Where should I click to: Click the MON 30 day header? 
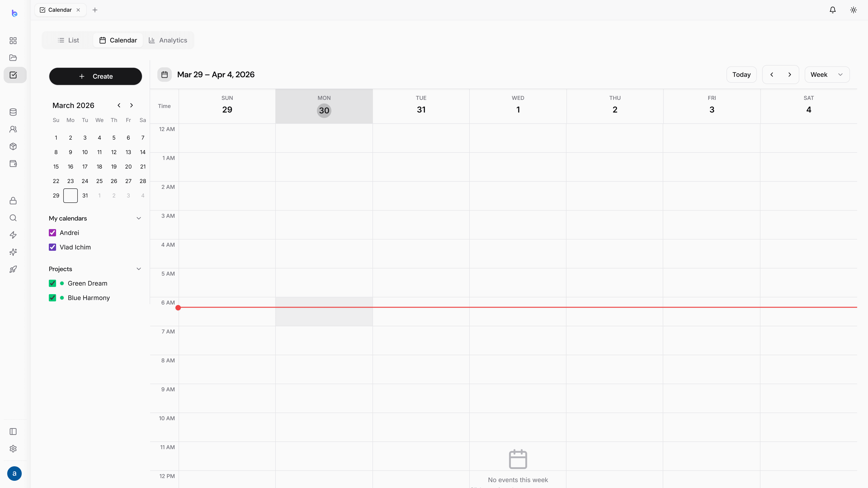pos(324,106)
